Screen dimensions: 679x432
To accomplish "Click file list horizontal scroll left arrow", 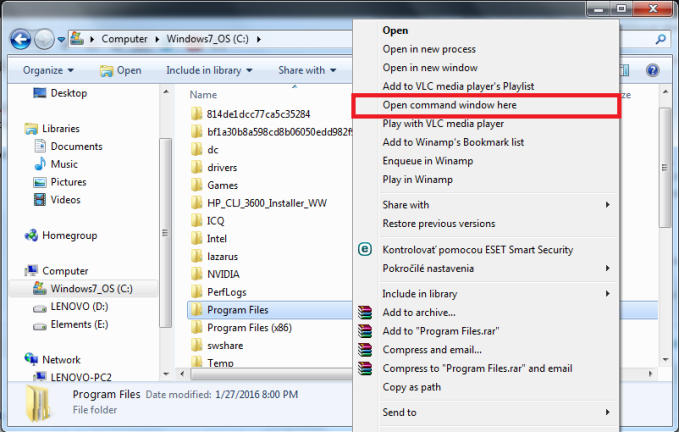I will pos(182,374).
